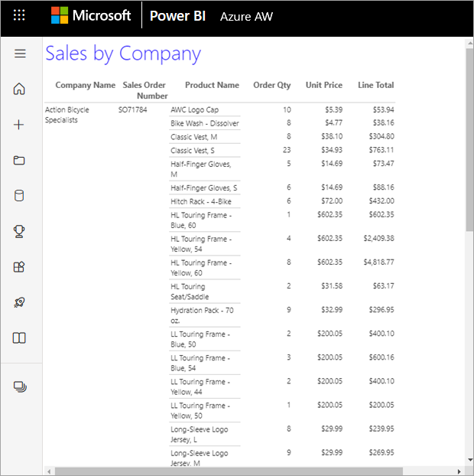Select Half-Finger Gloves, S product
This screenshot has width=474, height=476.
pos(204,188)
